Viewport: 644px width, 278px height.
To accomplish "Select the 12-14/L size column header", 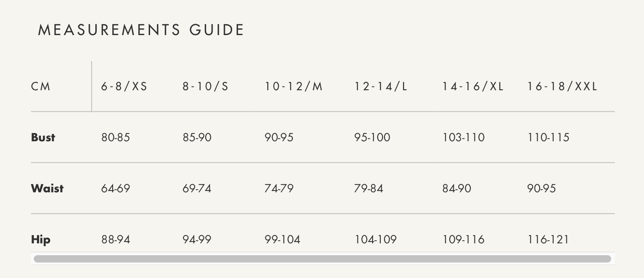I will click(x=380, y=87).
